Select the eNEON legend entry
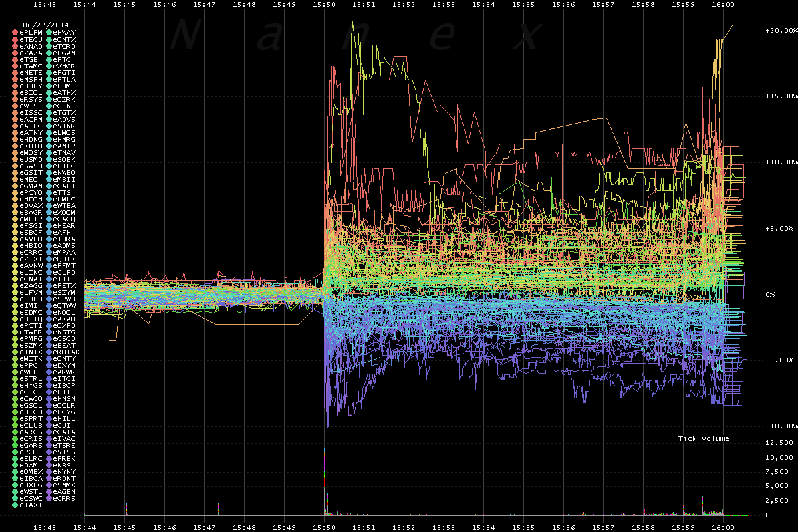This screenshot has width=798, height=532. [31, 199]
